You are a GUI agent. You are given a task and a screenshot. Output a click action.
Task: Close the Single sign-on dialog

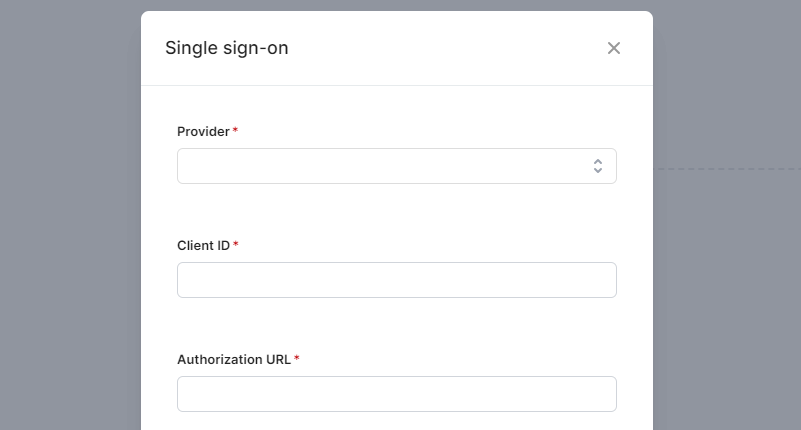(614, 48)
